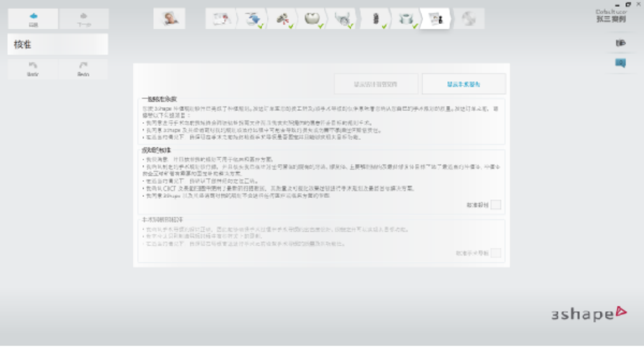Image resolution: width=644 pixels, height=348 pixels.
Task: Go to the first workflow step icon
Action: coord(221,19)
